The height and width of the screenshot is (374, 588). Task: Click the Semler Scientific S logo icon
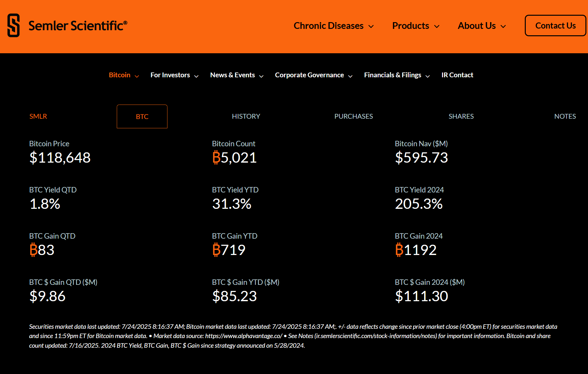pyautogui.click(x=13, y=25)
